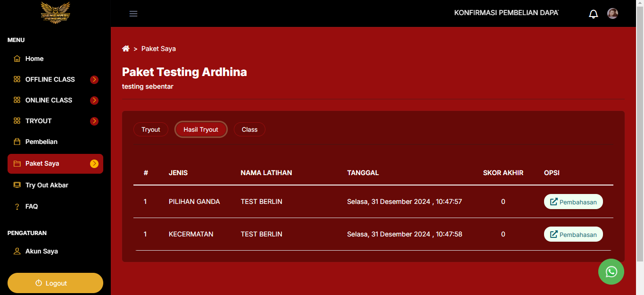Open WhatsApp chat floating button
Viewport: 644px width, 295px height.
coord(611,271)
